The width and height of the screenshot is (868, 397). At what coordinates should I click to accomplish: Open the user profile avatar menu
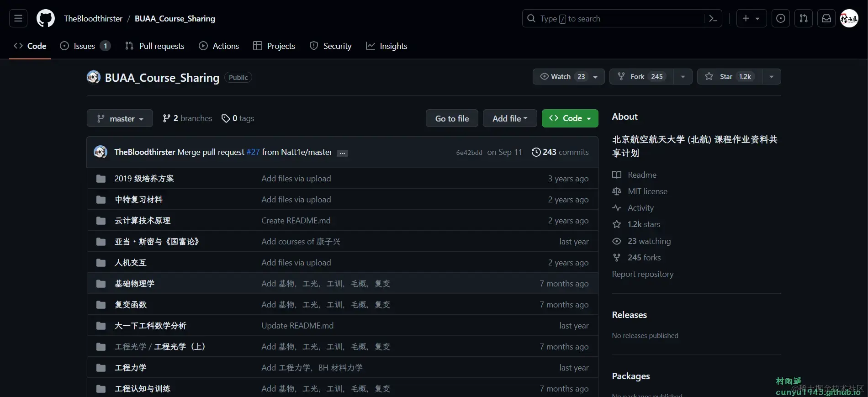[849, 18]
